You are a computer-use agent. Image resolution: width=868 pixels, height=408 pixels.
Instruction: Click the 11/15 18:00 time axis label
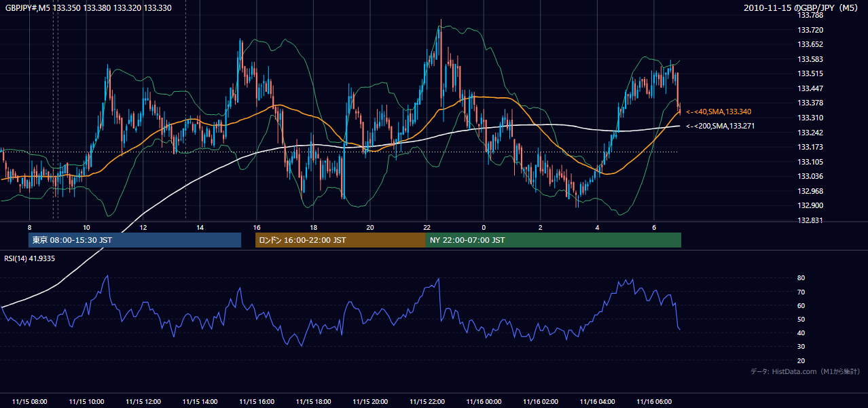[x=314, y=402]
